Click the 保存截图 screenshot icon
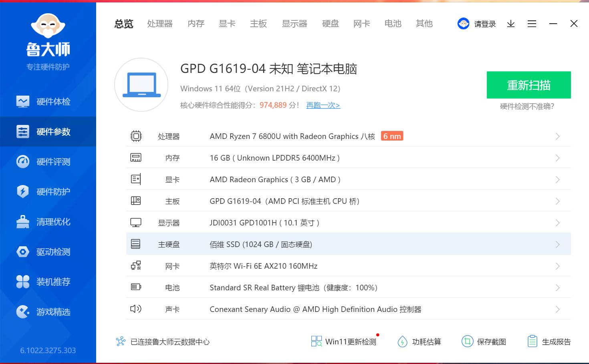This screenshot has height=364, width=589. 484,341
